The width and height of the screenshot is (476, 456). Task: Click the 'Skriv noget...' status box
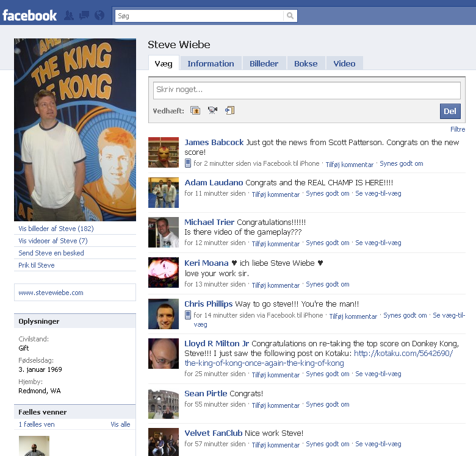tap(306, 90)
